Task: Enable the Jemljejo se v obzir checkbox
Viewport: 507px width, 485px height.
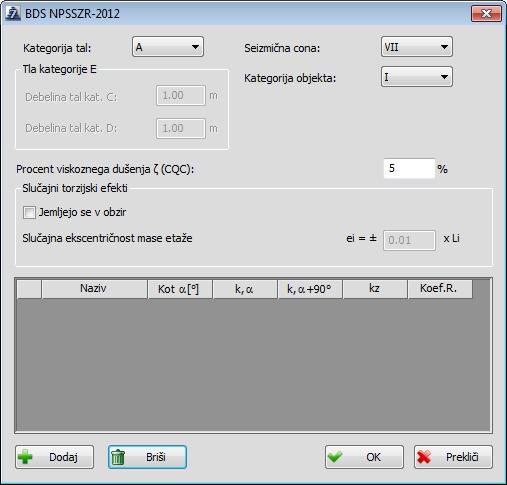Action: tap(29, 212)
